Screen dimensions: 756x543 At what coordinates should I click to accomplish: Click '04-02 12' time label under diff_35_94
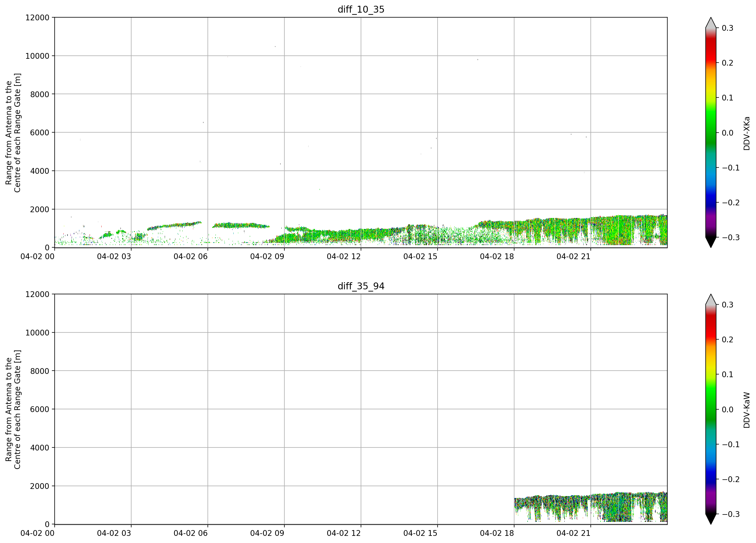coord(344,533)
